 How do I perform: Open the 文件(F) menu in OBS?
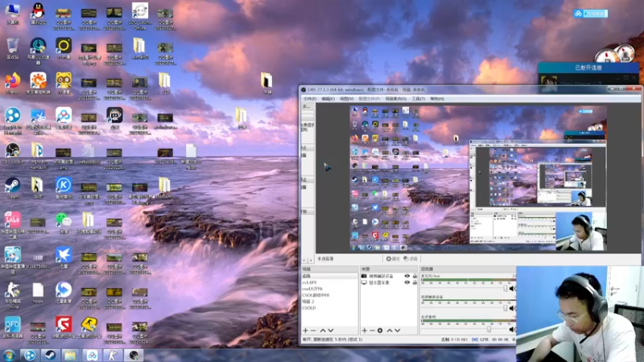[x=310, y=99]
